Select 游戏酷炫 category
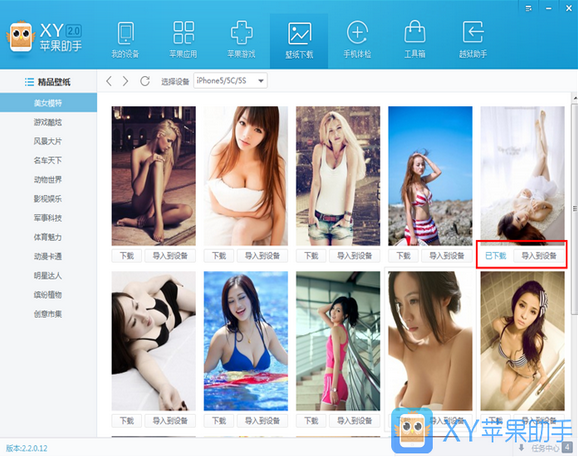This screenshot has width=578, height=457. (x=48, y=122)
